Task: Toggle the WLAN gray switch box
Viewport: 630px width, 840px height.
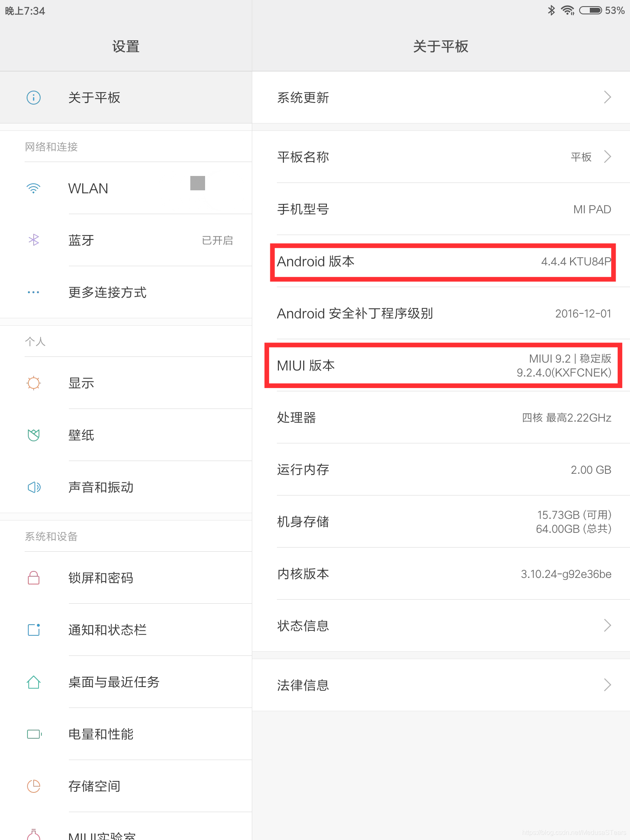Action: click(198, 183)
